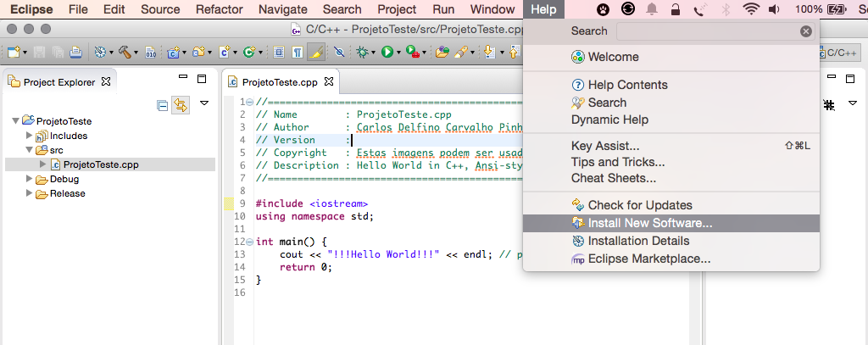The image size is (868, 345).
Task: Toggle Mark Occurrences highlighter button
Action: [x=316, y=52]
